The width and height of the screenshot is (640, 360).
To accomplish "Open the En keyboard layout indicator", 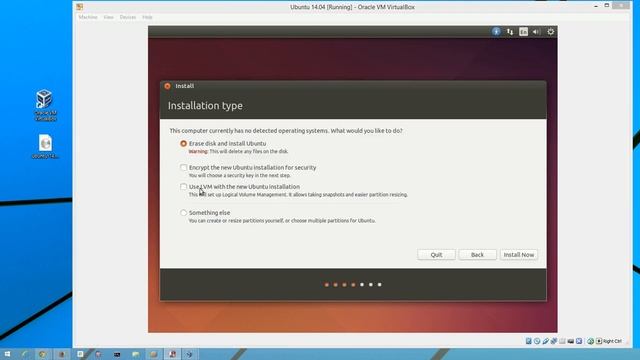I will tap(523, 31).
